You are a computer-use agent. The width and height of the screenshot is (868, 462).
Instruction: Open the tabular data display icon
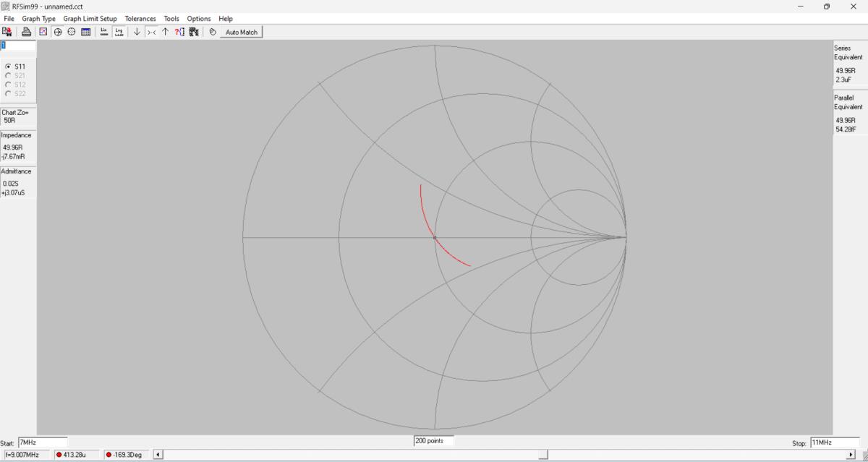click(x=86, y=32)
